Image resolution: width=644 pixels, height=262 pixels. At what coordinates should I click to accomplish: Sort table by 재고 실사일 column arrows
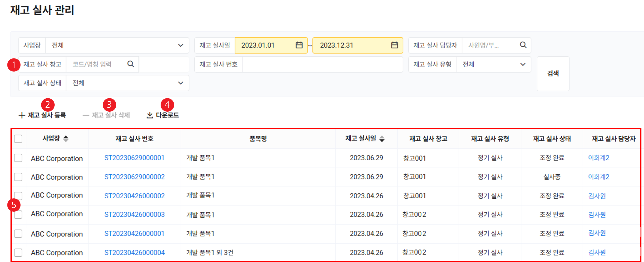382,139
